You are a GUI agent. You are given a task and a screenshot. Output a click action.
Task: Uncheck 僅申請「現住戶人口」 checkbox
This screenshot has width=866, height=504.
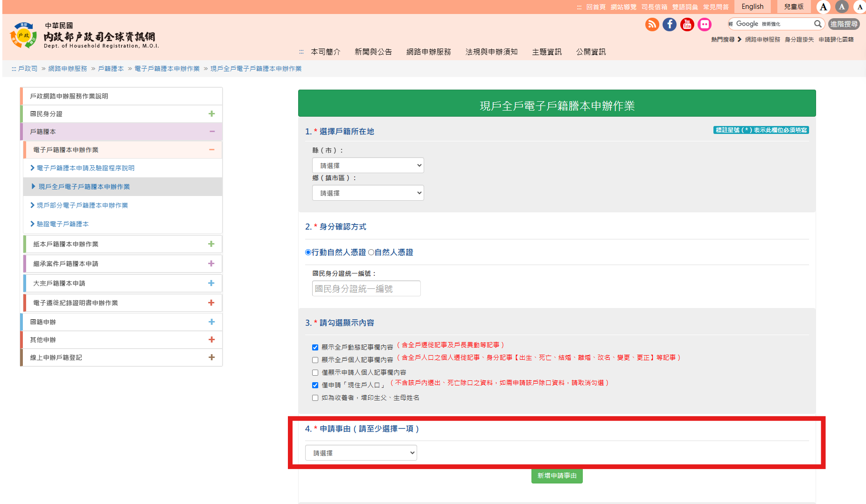[315, 385]
